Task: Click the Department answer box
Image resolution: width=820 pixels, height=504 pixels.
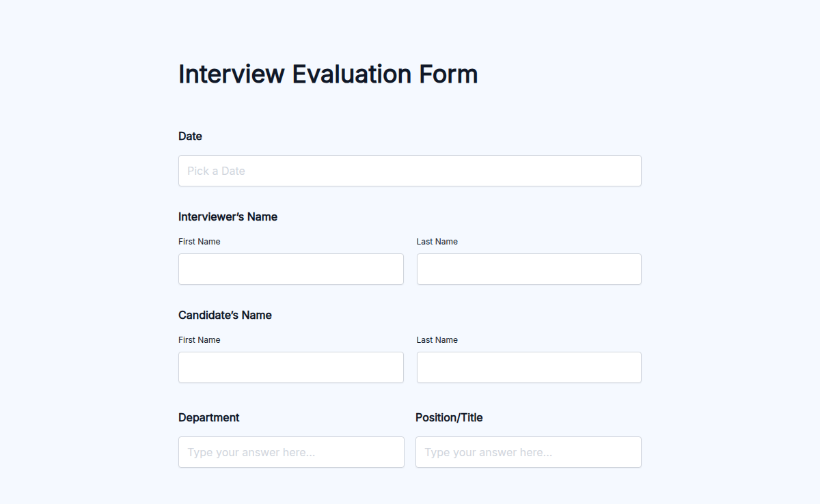Action: (x=290, y=451)
